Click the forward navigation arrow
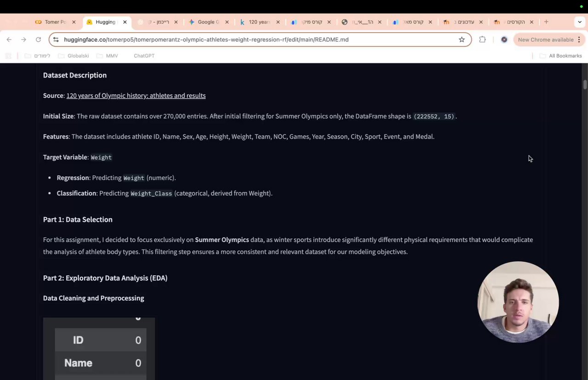Screen dimensions: 588x380 click(23, 39)
